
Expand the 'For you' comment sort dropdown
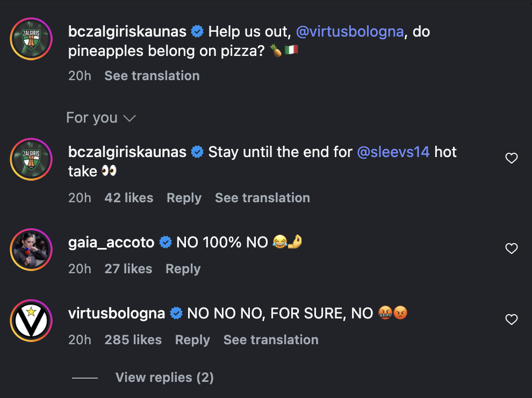(100, 118)
